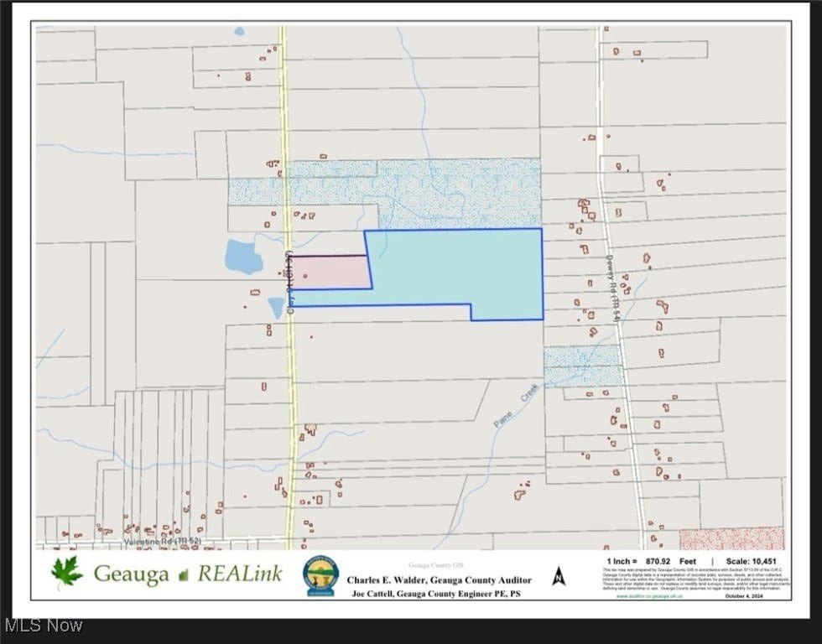Click the red dotted area at bottom right
The image size is (822, 644).
tap(731, 538)
